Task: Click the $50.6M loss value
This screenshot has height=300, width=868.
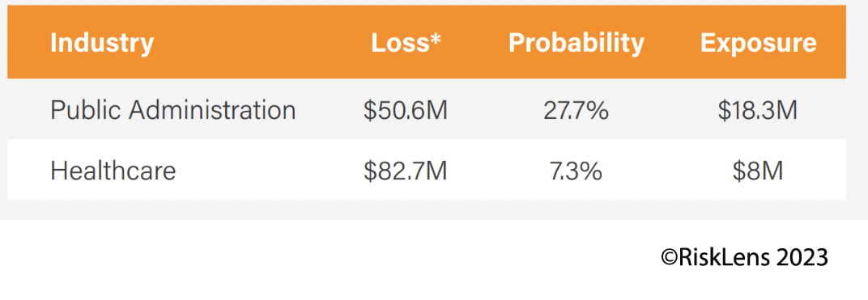Action: click(405, 110)
